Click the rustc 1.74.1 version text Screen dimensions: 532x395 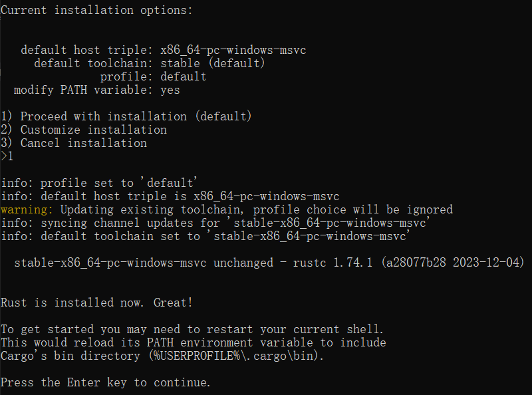[x=332, y=263]
